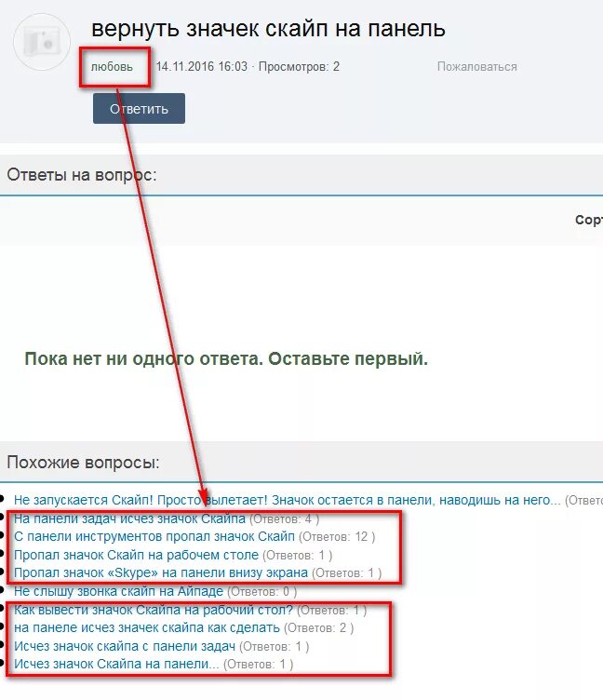Viewport: 603px width, 700px height.
Task: Click '(Ответов: 0 )' answer count
Action: (262, 591)
